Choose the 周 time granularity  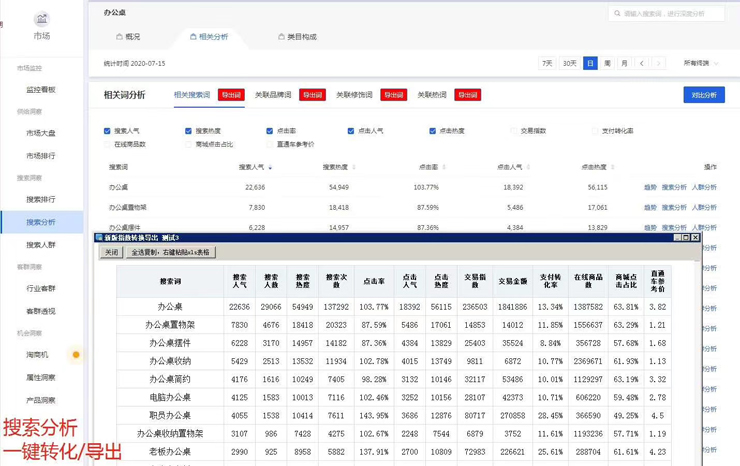click(607, 63)
